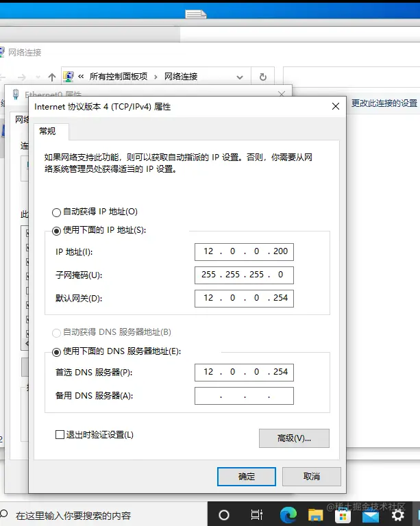The image size is (420, 526).
Task: Open Settings gear on taskbar
Action: (398, 515)
